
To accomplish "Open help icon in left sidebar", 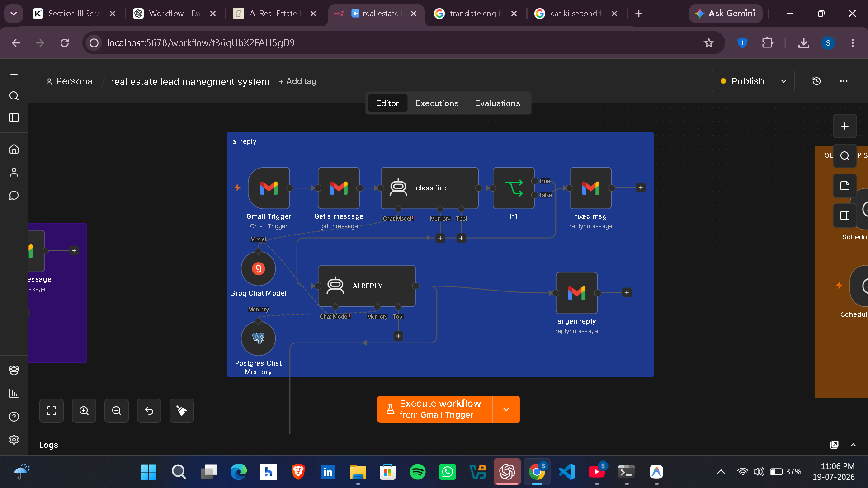I will 14,417.
